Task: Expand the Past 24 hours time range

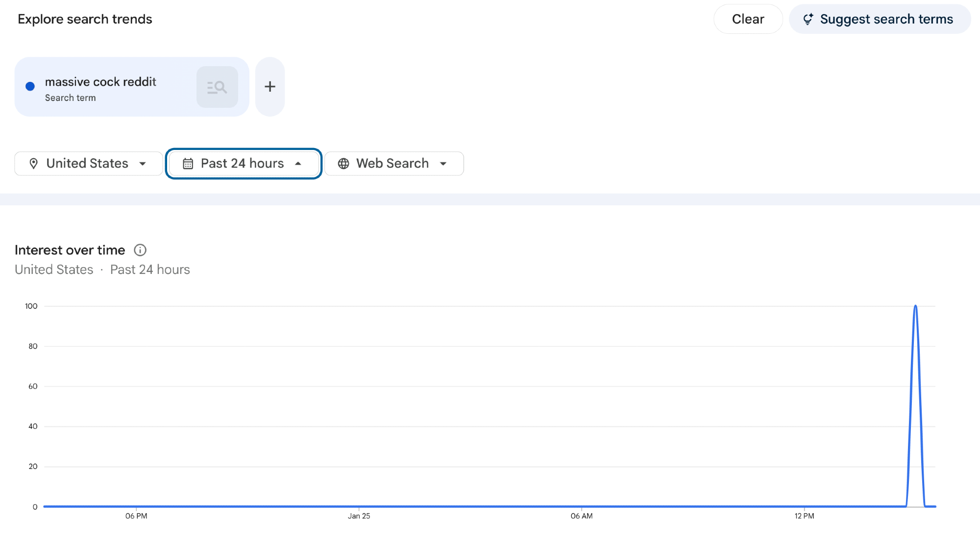Action: pyautogui.click(x=244, y=164)
